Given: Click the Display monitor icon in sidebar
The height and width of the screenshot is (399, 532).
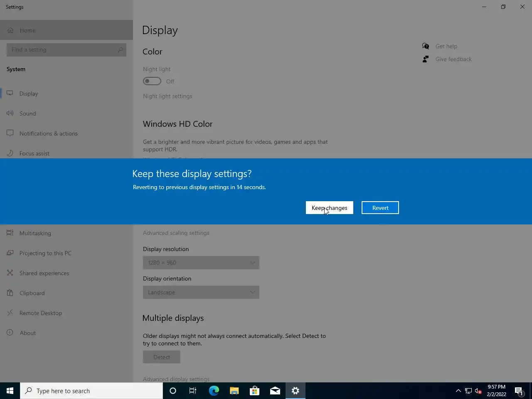Looking at the screenshot, I should [10, 94].
